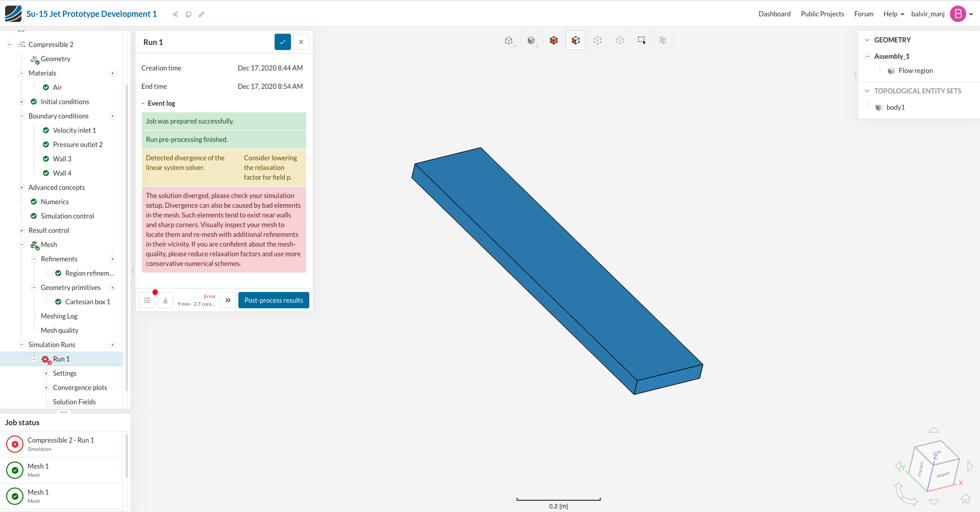The image size is (980, 512).
Task: Add a mesh refinement with plus icon
Action: (x=112, y=259)
